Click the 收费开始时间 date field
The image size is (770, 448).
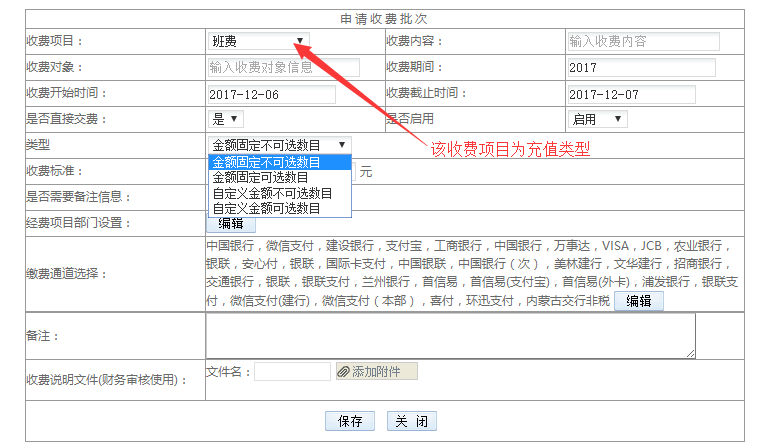click(271, 94)
